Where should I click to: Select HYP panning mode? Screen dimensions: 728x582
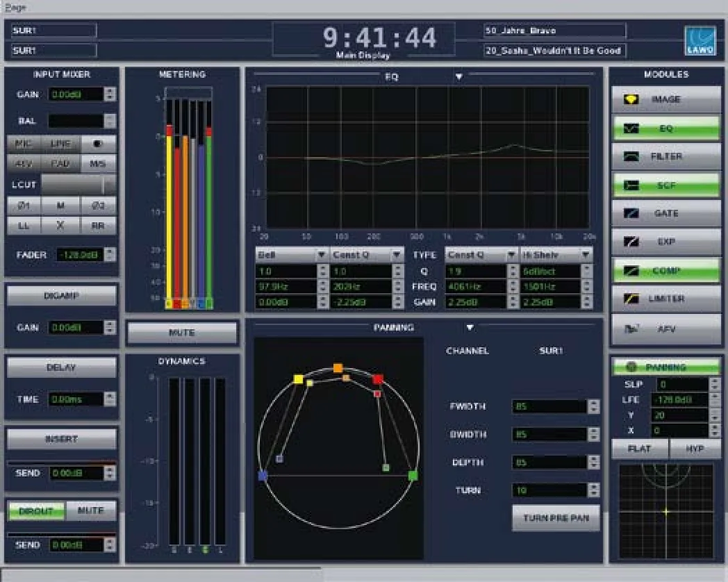click(x=695, y=449)
